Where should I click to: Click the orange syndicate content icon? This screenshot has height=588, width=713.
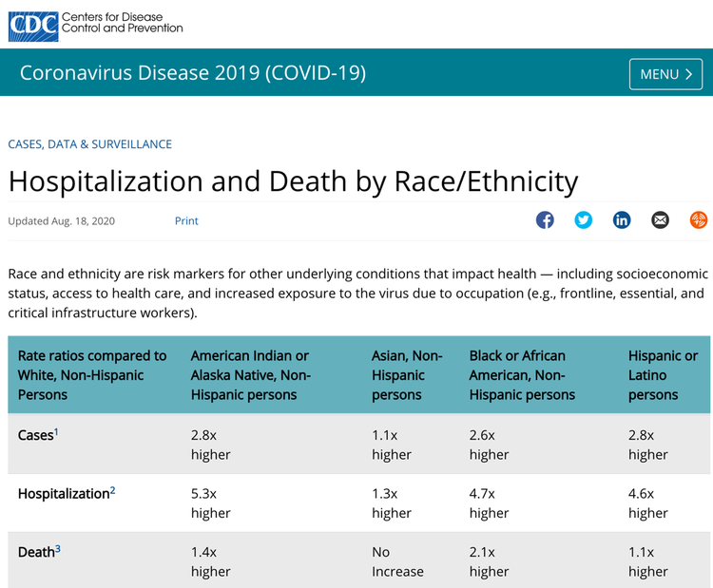pos(699,220)
